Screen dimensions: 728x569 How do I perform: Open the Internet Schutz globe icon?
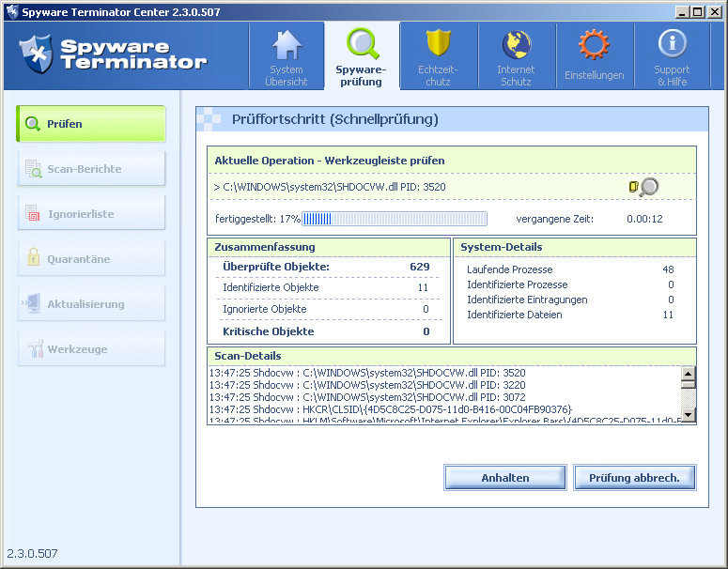pos(517,44)
